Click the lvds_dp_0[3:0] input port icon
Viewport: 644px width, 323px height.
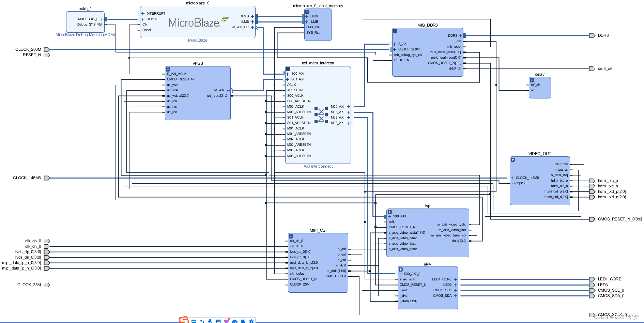coord(47,252)
